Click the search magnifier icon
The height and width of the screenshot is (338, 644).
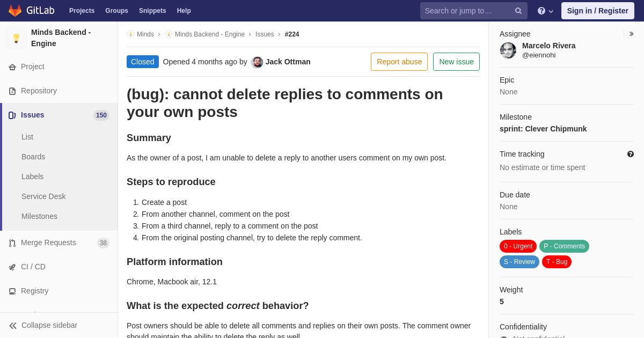point(518,11)
